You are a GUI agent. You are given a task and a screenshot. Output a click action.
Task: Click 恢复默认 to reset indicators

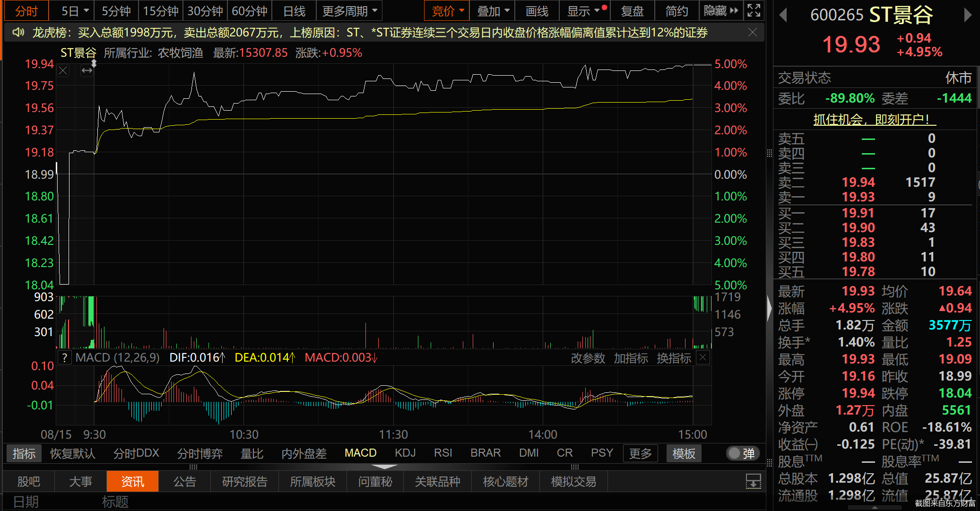point(73,453)
